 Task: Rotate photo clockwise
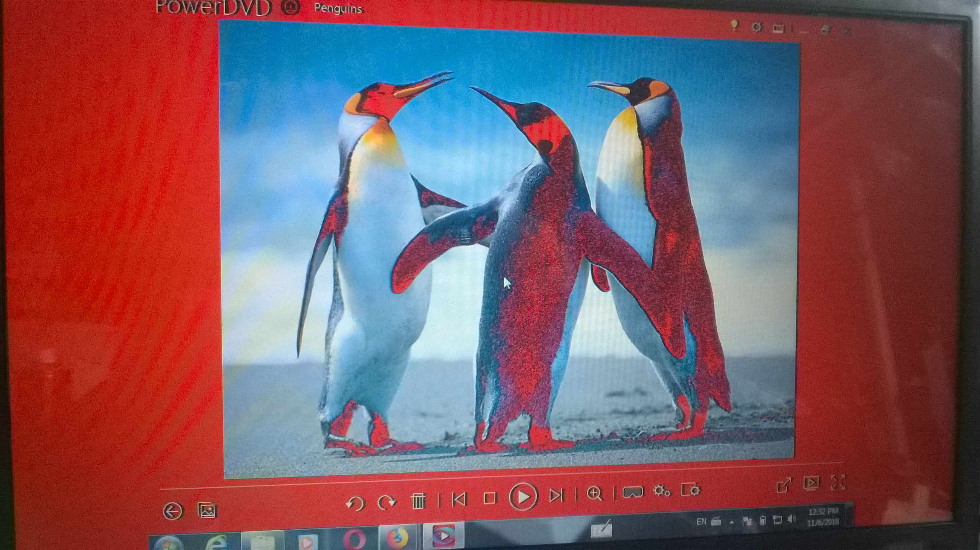[x=386, y=502]
